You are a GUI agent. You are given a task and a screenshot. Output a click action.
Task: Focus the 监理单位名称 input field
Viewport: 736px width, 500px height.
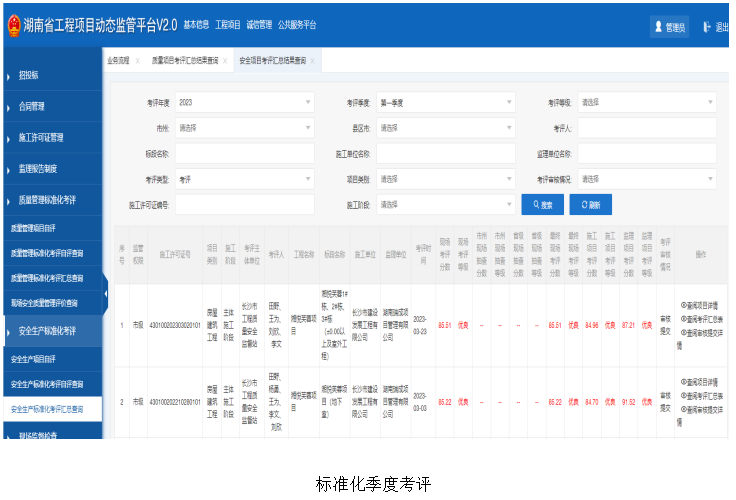point(647,154)
